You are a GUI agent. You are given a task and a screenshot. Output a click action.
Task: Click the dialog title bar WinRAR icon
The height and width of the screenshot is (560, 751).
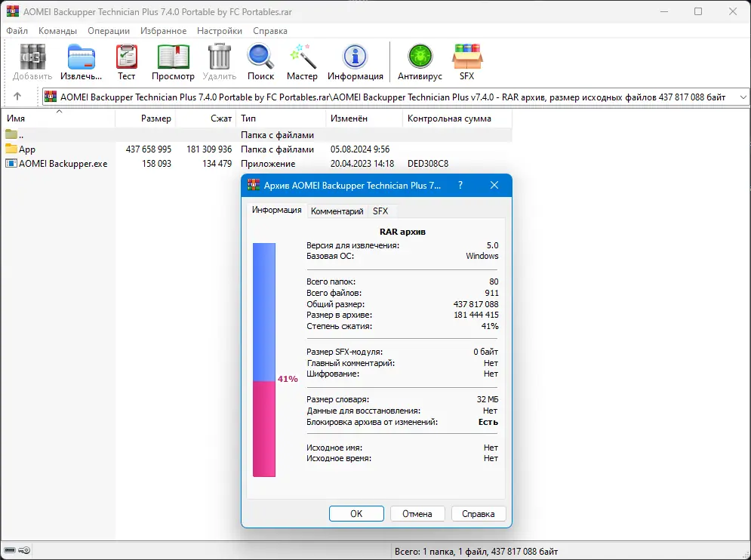pyautogui.click(x=254, y=185)
